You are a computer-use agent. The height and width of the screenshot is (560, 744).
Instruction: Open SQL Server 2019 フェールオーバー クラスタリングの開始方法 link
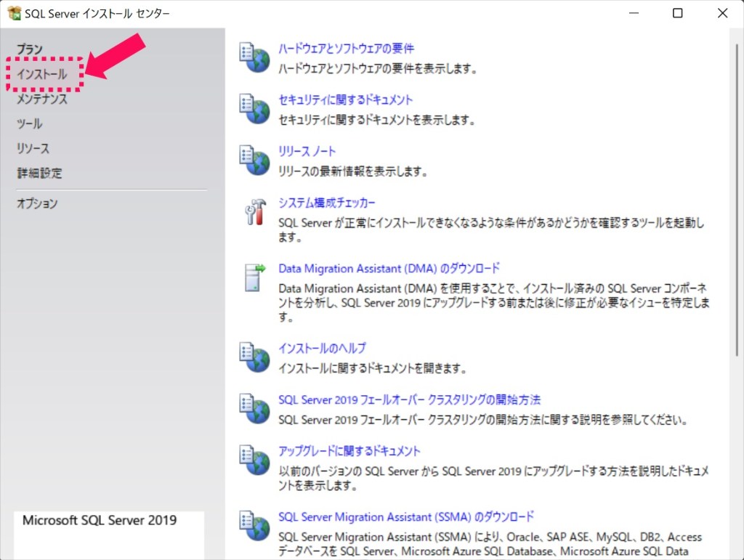[x=410, y=399]
